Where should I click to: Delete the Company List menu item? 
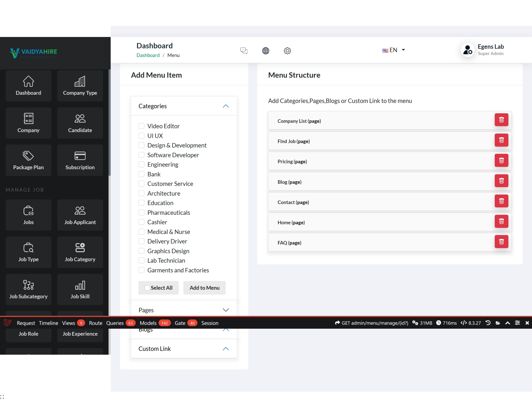pos(501,120)
